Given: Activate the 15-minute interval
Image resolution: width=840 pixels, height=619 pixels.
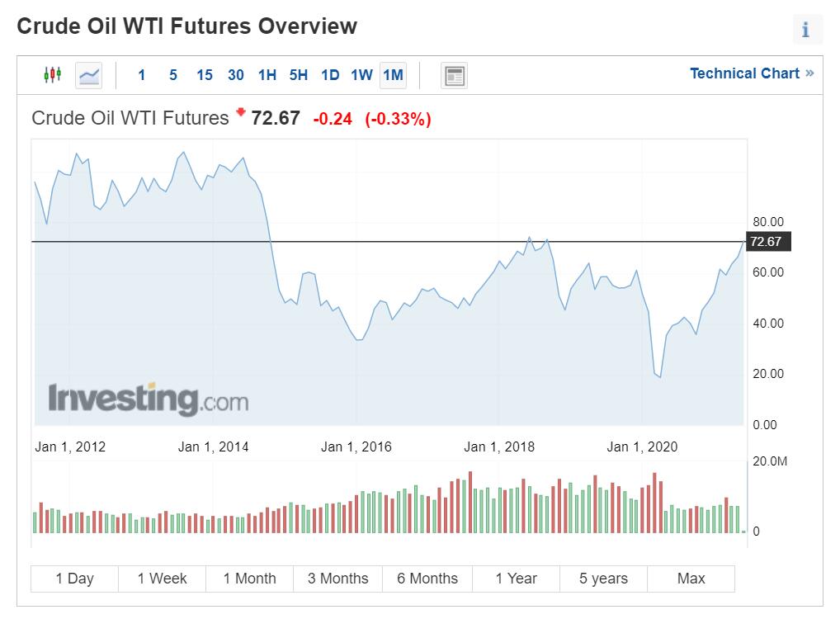Looking at the screenshot, I should click(x=204, y=74).
